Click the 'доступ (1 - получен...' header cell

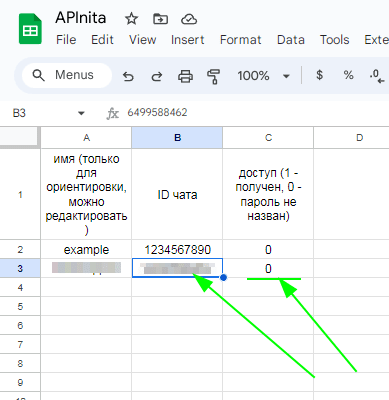[268, 194]
